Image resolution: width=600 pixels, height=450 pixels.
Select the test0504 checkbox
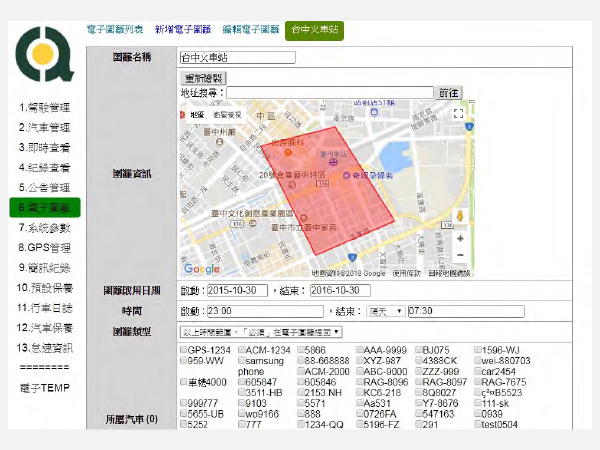[478, 424]
